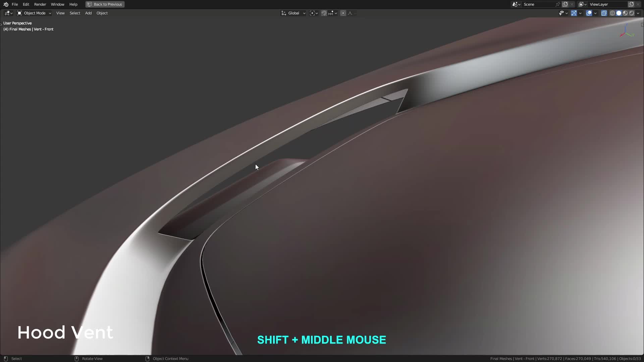The width and height of the screenshot is (644, 362).
Task: Toggle the snap magnet icon
Action: 324,13
